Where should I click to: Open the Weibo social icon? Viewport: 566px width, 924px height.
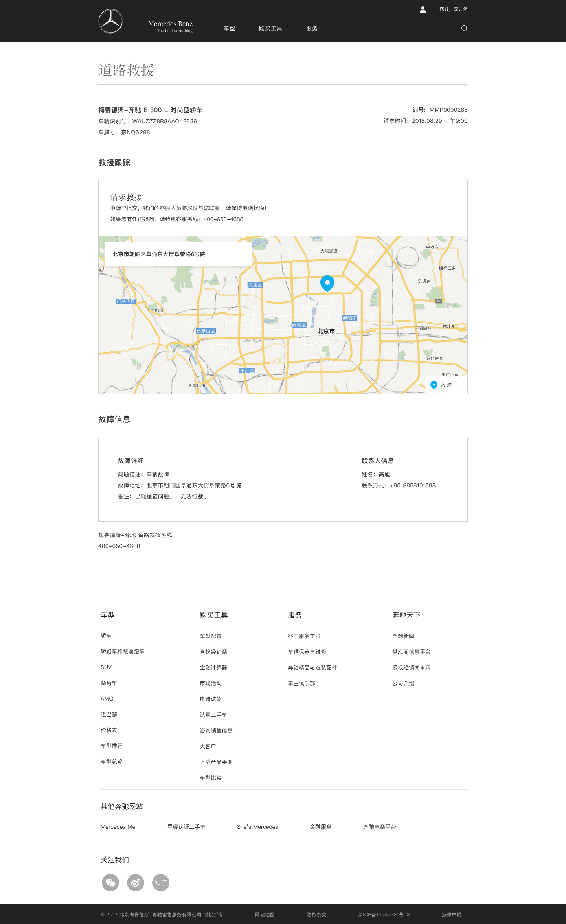(136, 883)
